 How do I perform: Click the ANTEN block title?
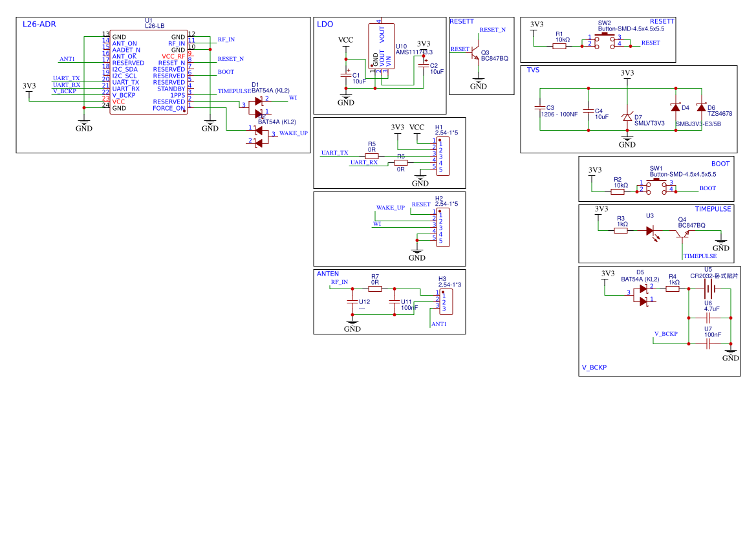click(x=328, y=274)
